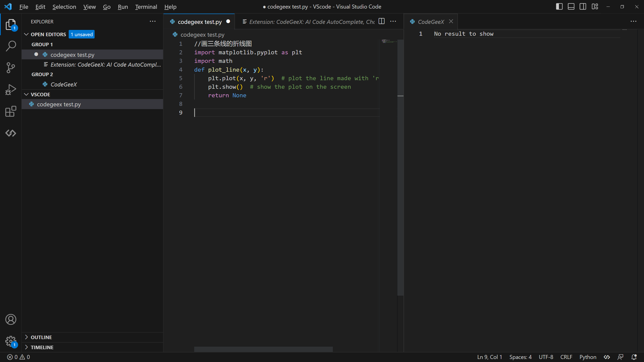The image size is (644, 362).
Task: Open Explorer views and more actions menu
Action: pyautogui.click(x=153, y=21)
